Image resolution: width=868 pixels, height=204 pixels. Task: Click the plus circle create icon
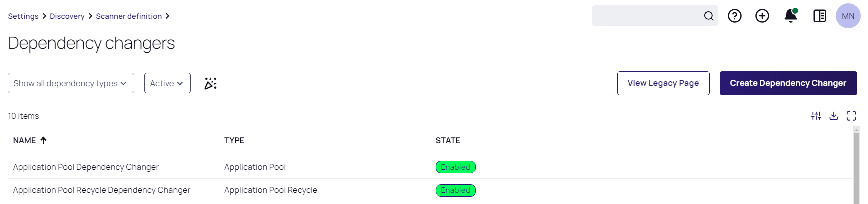click(762, 16)
